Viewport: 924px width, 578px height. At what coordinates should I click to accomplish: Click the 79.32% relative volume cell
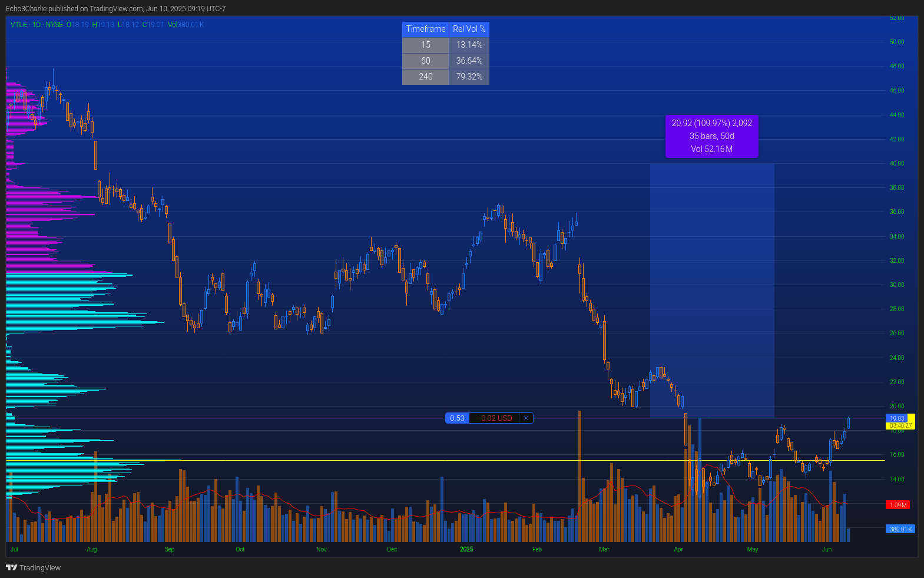[469, 77]
